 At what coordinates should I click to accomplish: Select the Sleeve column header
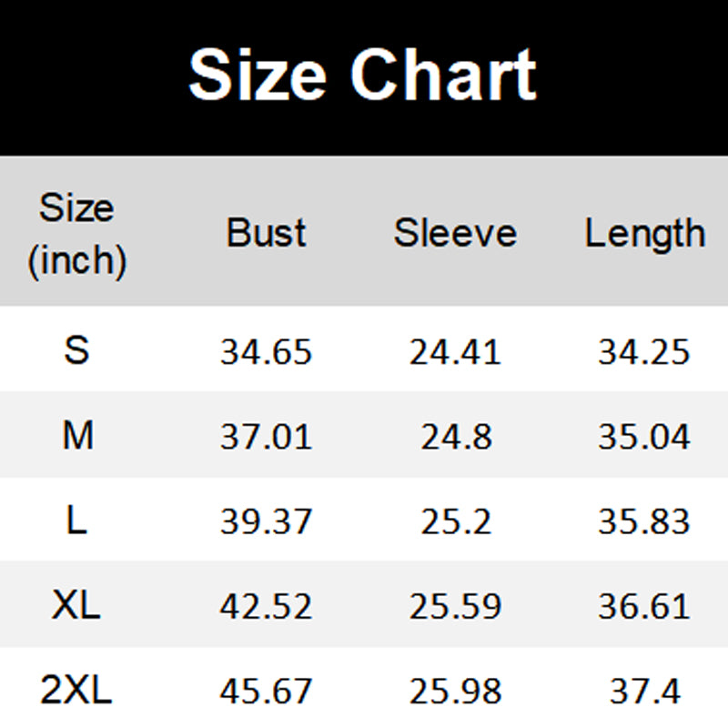(x=455, y=233)
